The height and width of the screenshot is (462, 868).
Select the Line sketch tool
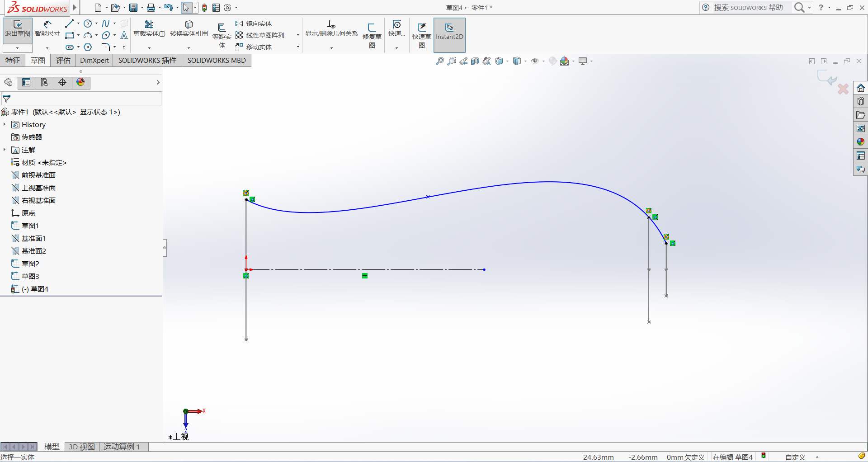pos(70,24)
